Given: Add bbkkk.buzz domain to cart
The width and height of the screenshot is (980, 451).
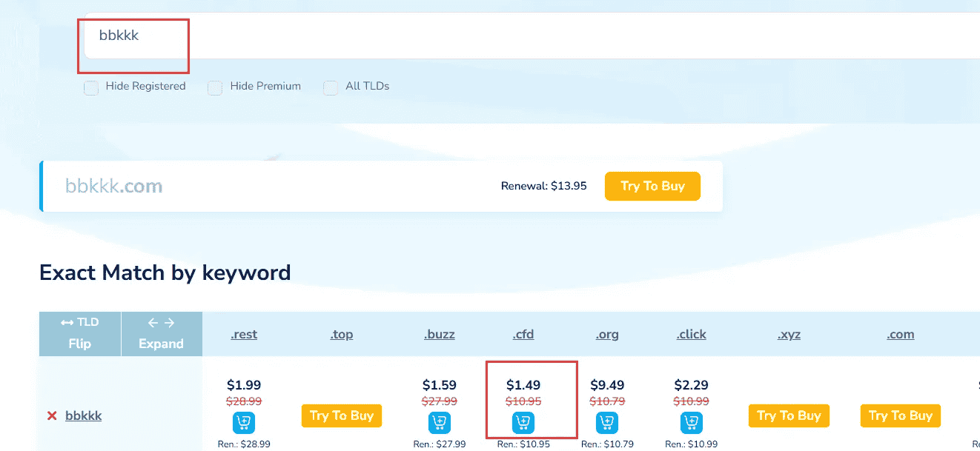Looking at the screenshot, I should click(440, 423).
